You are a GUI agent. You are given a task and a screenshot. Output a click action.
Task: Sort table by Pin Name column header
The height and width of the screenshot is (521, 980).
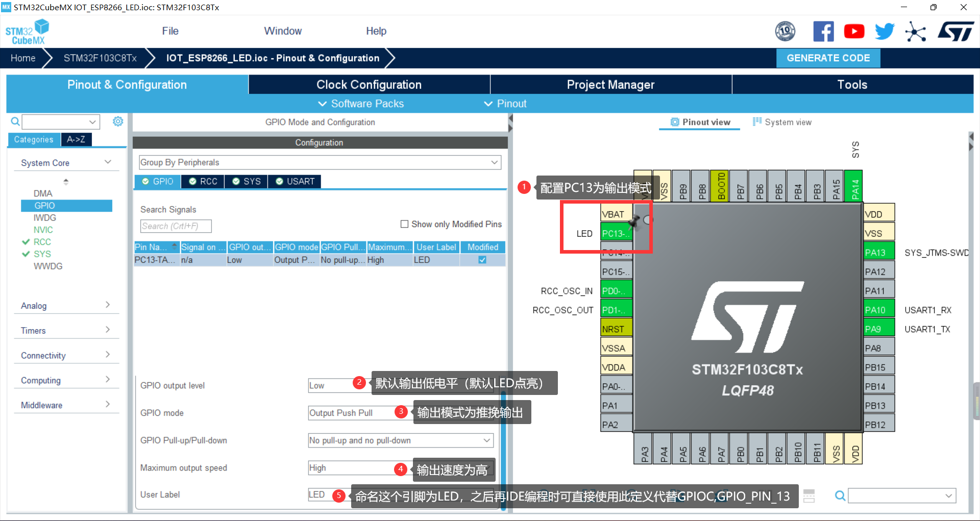pyautogui.click(x=156, y=247)
